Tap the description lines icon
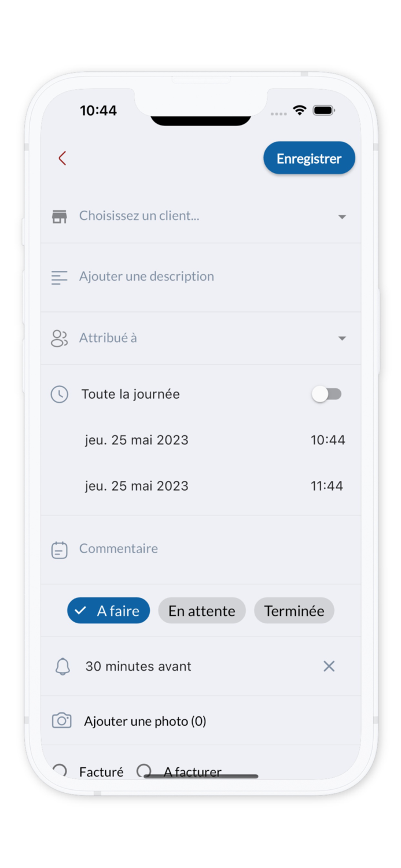Image resolution: width=401 pixels, height=868 pixels. click(x=59, y=278)
